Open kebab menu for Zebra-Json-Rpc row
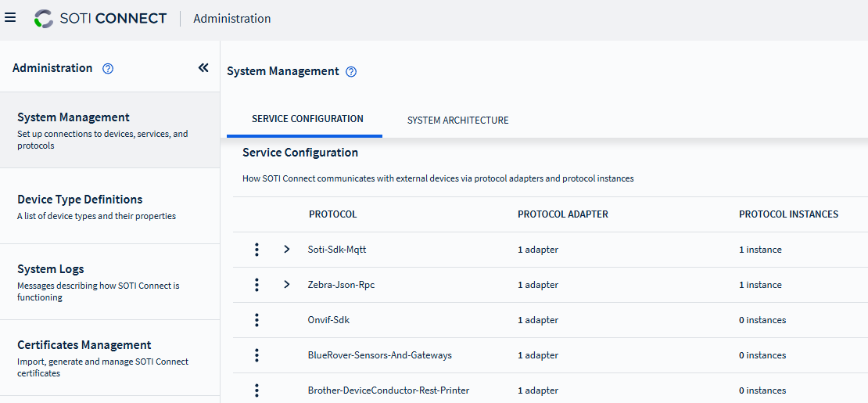Viewport: 868px width, 403px height. (x=256, y=285)
